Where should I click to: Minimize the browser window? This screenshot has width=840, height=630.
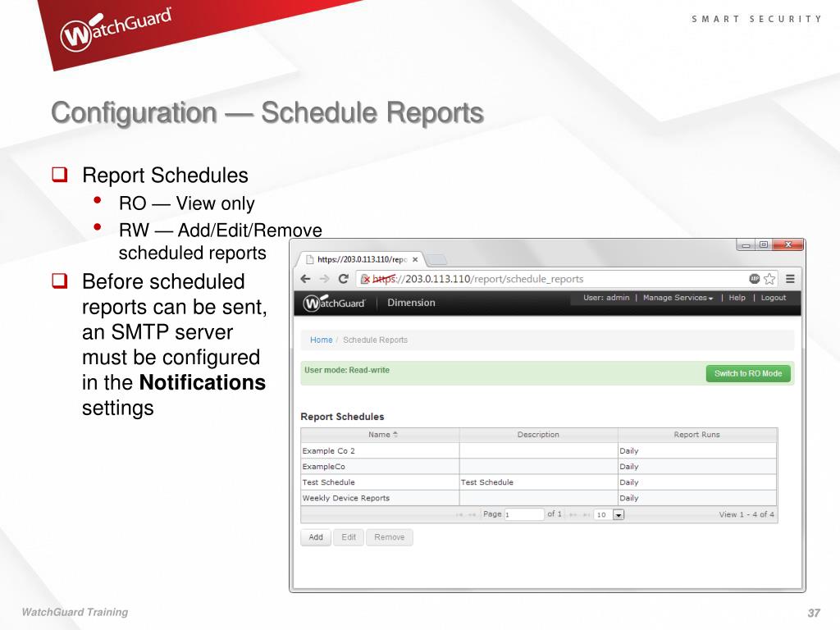tap(746, 244)
